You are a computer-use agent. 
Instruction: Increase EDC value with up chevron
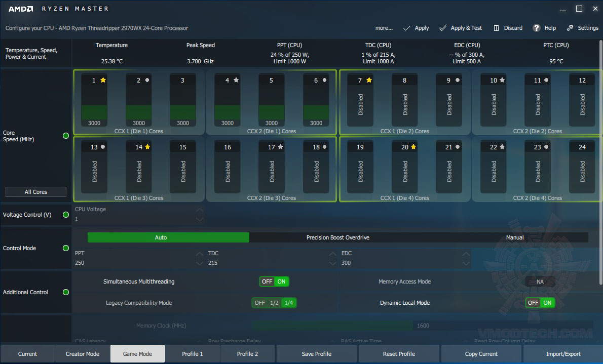466,254
